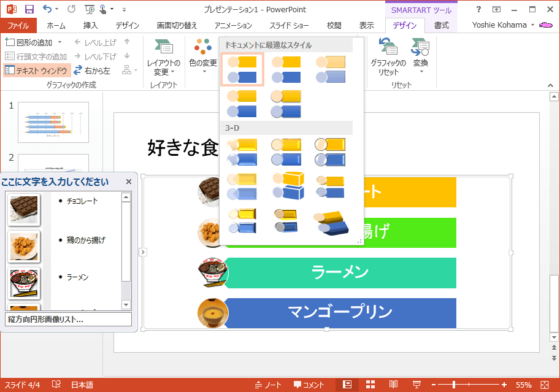560x392 pixels.
Task: Open the スライド ショー tab
Action: (289, 25)
